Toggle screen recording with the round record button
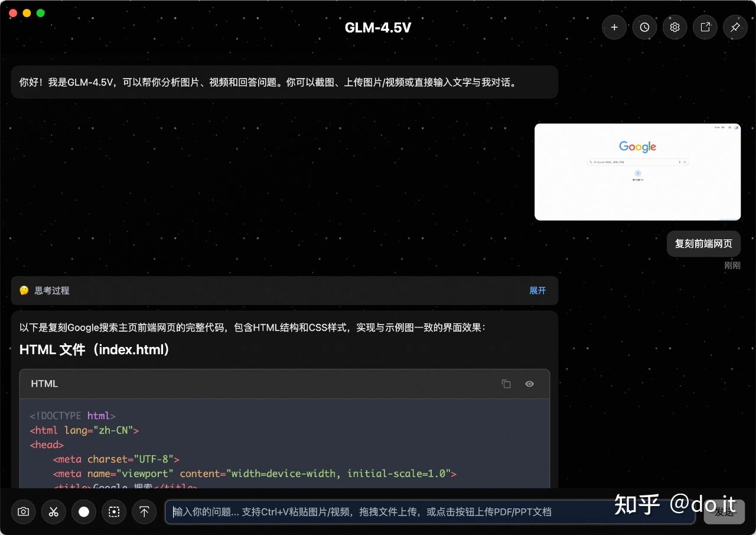The height and width of the screenshot is (535, 756). (84, 512)
